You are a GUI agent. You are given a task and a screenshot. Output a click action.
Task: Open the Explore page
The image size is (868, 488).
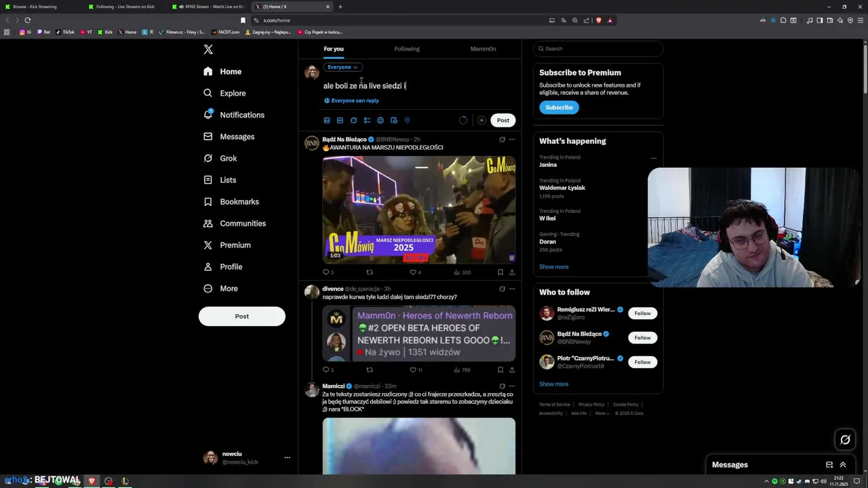[x=225, y=93]
